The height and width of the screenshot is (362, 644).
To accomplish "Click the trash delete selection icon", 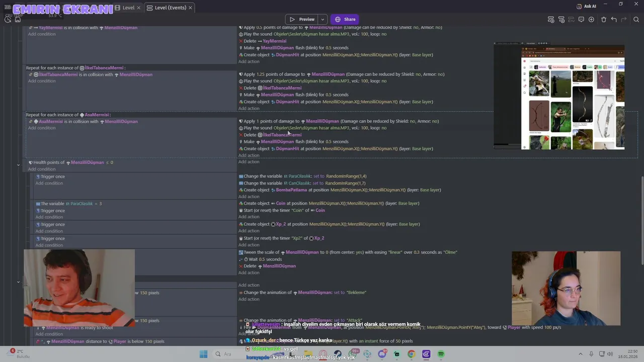I will tap(604, 20).
